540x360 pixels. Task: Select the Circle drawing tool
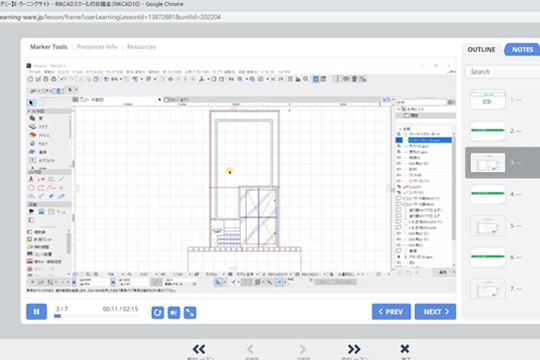(x=31, y=188)
